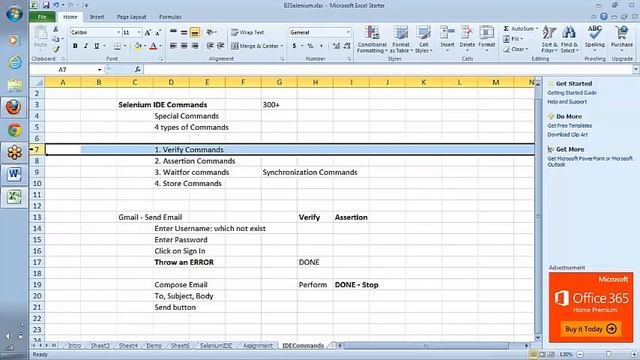
Task: Open the number format General dropdown
Action: [348, 32]
